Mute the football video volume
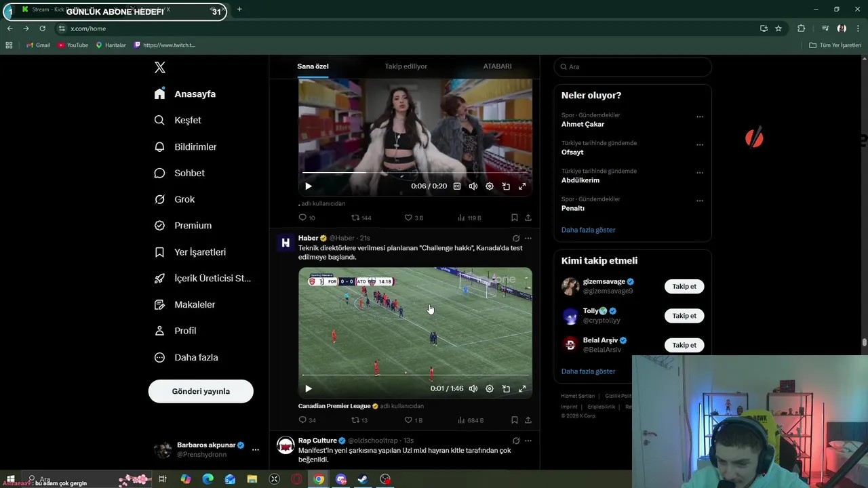 (473, 389)
